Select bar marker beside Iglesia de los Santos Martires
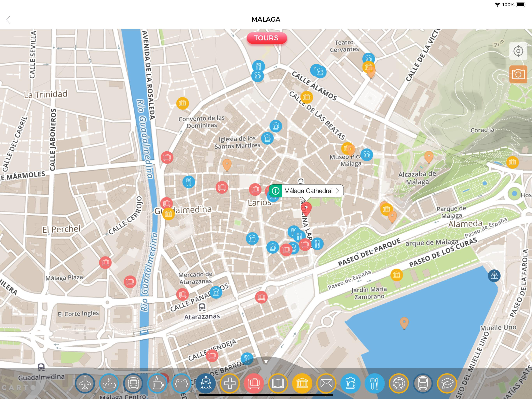The height and width of the screenshot is (399, 532). pos(267,138)
